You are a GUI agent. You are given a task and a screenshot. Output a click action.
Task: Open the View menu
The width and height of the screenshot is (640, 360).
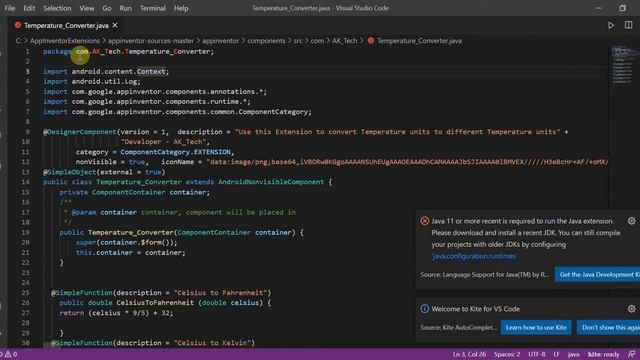pos(87,8)
